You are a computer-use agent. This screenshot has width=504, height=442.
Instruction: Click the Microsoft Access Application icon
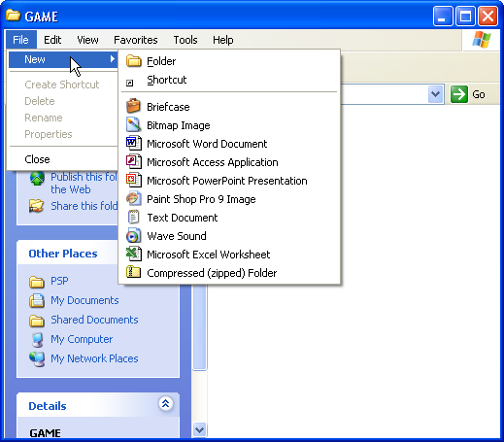pos(133,161)
